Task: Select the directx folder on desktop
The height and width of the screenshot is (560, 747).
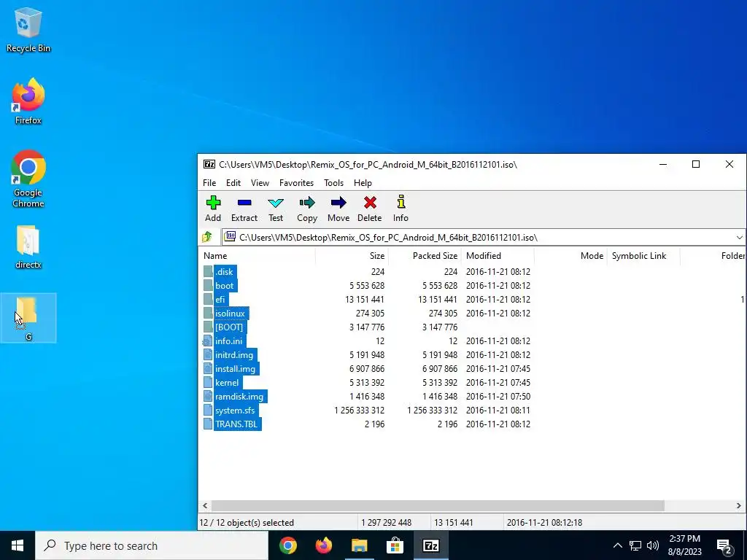Action: tap(28, 247)
